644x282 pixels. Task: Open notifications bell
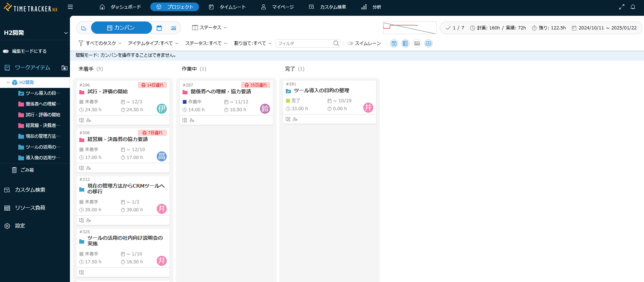633,7
